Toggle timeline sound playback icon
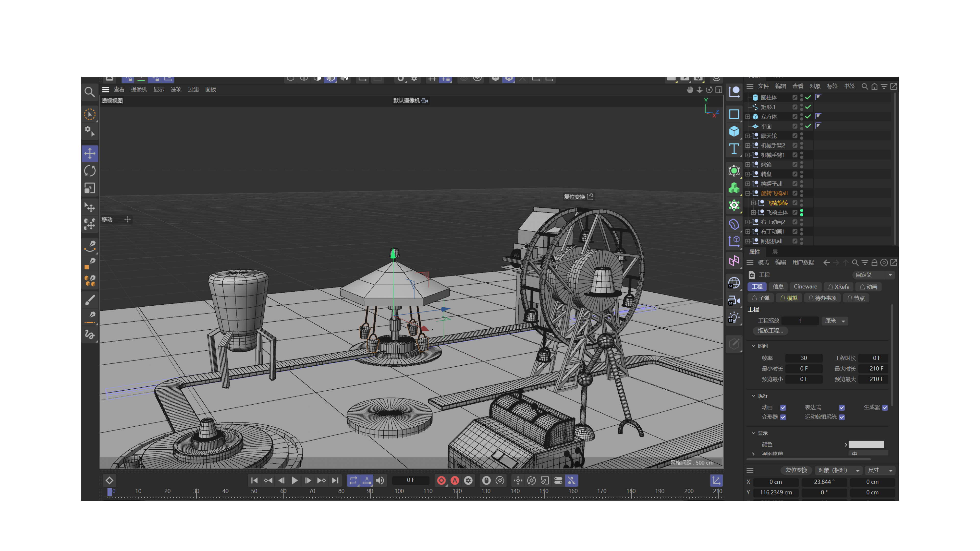980x551 pixels. click(380, 481)
